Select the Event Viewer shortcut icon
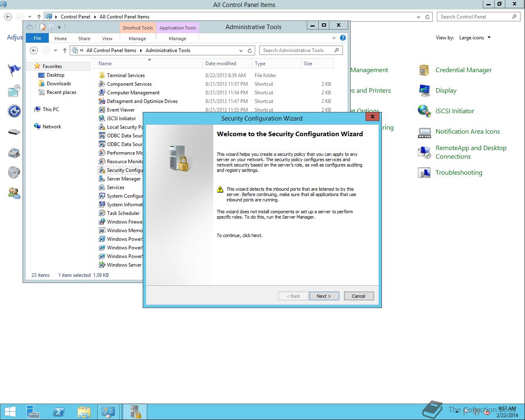 tap(102, 110)
